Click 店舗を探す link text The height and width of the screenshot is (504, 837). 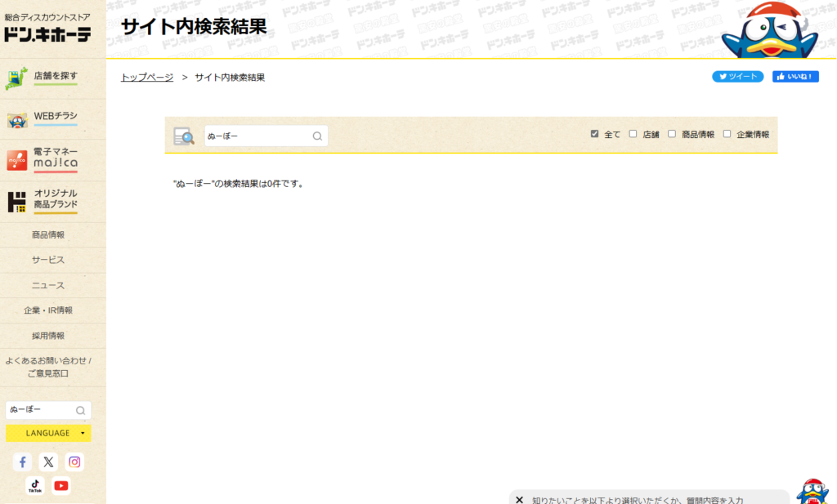56,76
